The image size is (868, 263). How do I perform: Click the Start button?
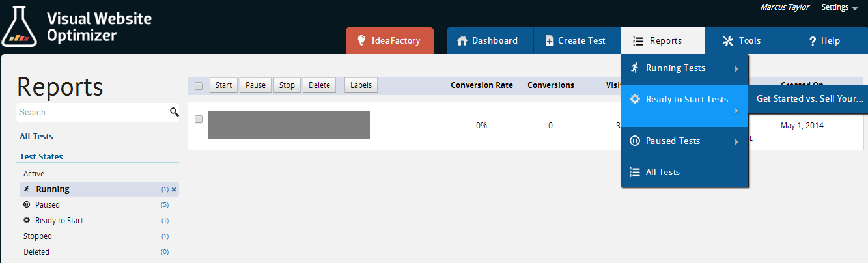coord(223,85)
